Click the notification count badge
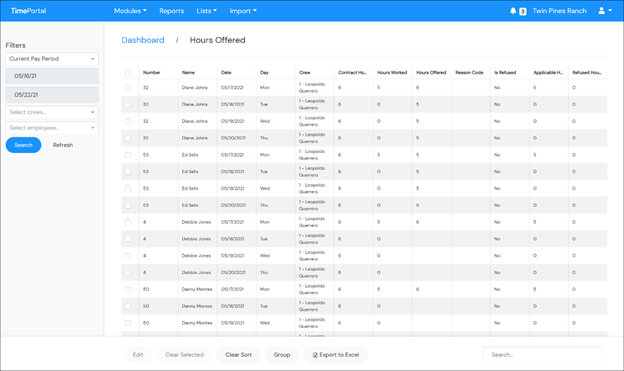Screen dimensions: 624x371 click(x=523, y=12)
